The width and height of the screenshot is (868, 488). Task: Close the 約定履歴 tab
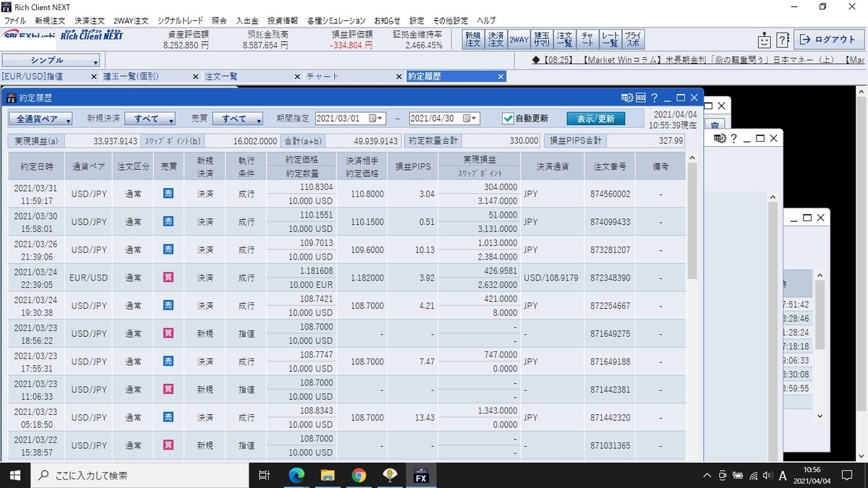click(x=501, y=76)
